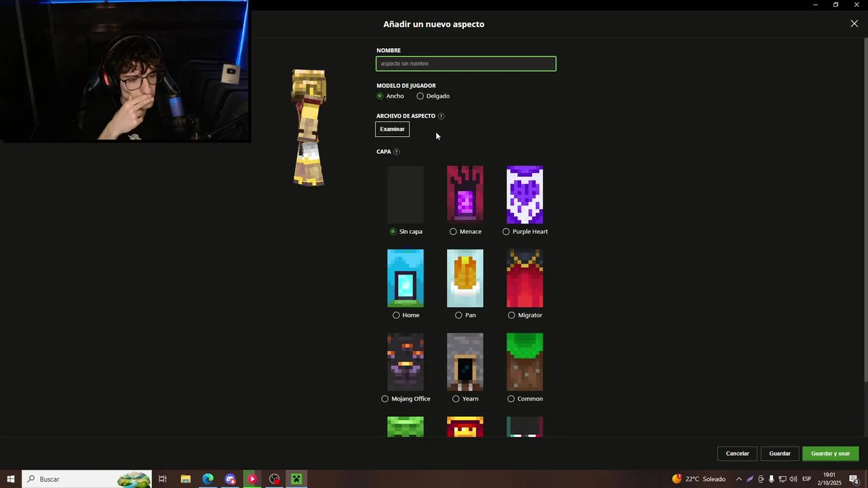The height and width of the screenshot is (488, 868).
Task: Click the green Guardar y usar button
Action: [x=831, y=453]
